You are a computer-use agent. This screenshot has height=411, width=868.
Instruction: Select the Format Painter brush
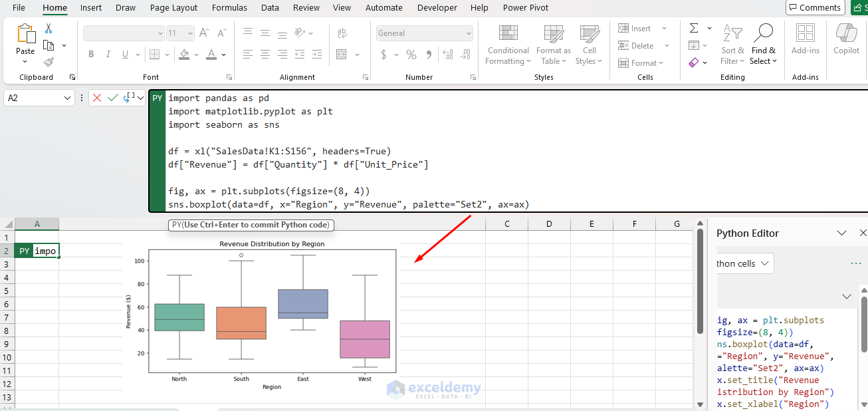pos(49,62)
